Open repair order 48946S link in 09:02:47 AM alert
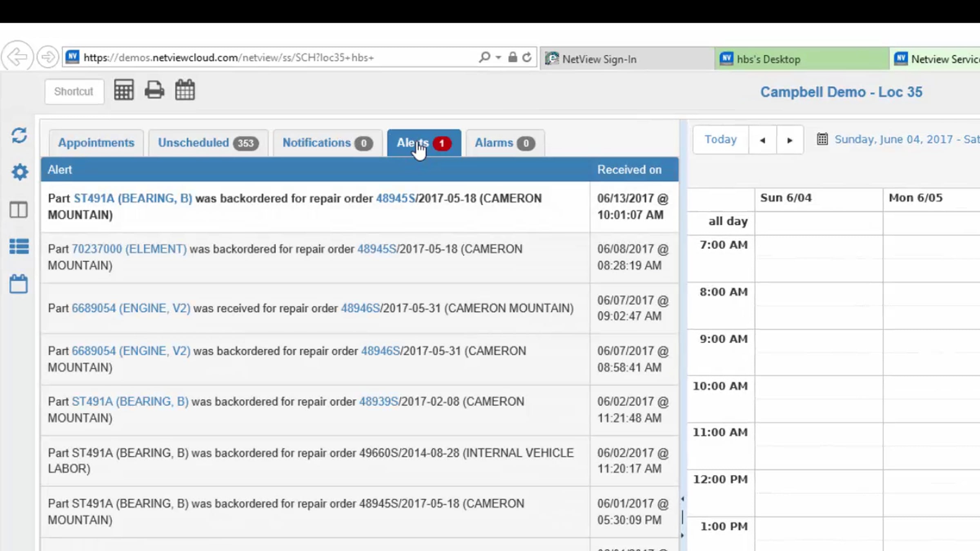The image size is (980, 551). (360, 308)
